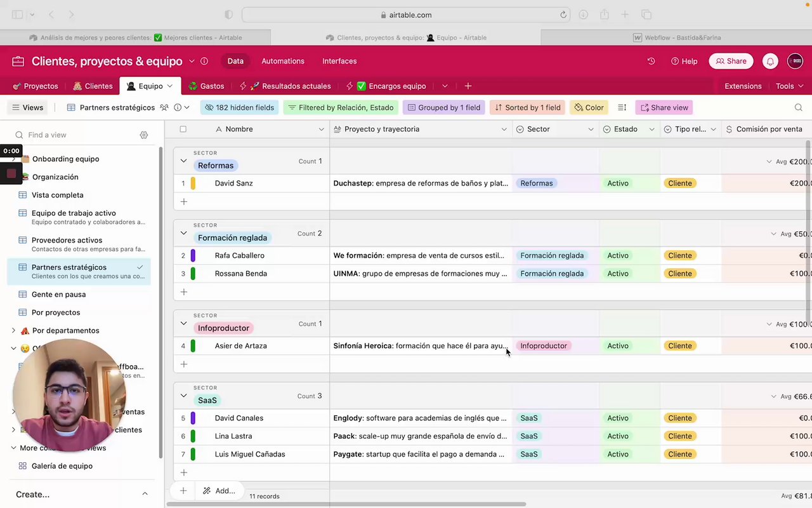812x508 pixels.
Task: Open more tables dropdown arrow
Action: coord(445,86)
